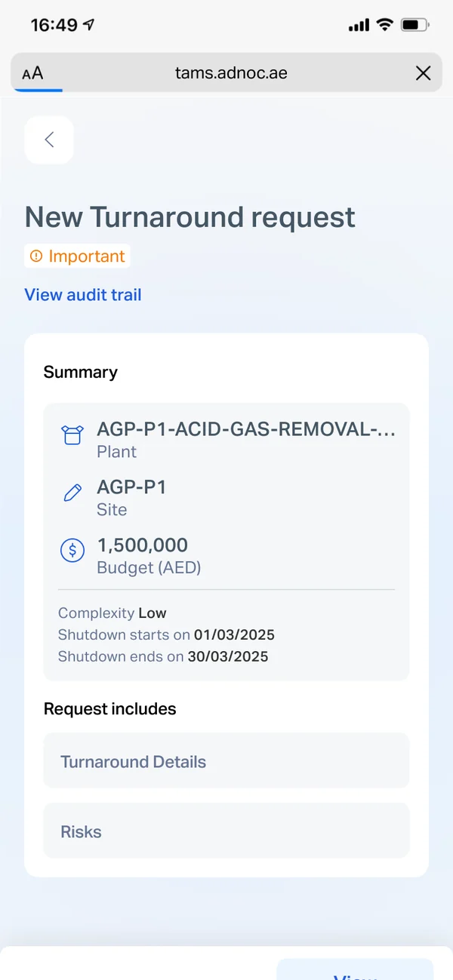Tap the Wi-Fi status icon
Viewport: 453px width, 980px height.
(385, 25)
